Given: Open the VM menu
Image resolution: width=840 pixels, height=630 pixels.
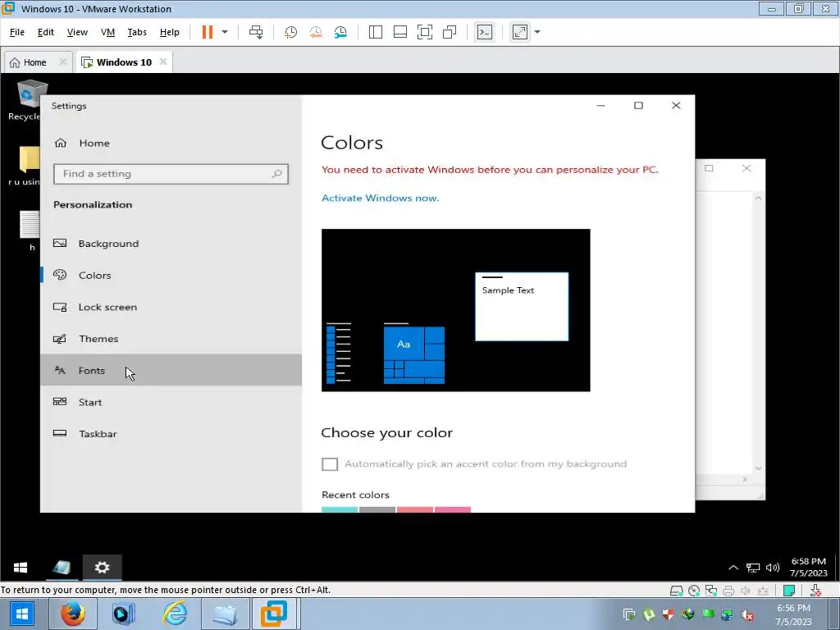Looking at the screenshot, I should point(107,32).
